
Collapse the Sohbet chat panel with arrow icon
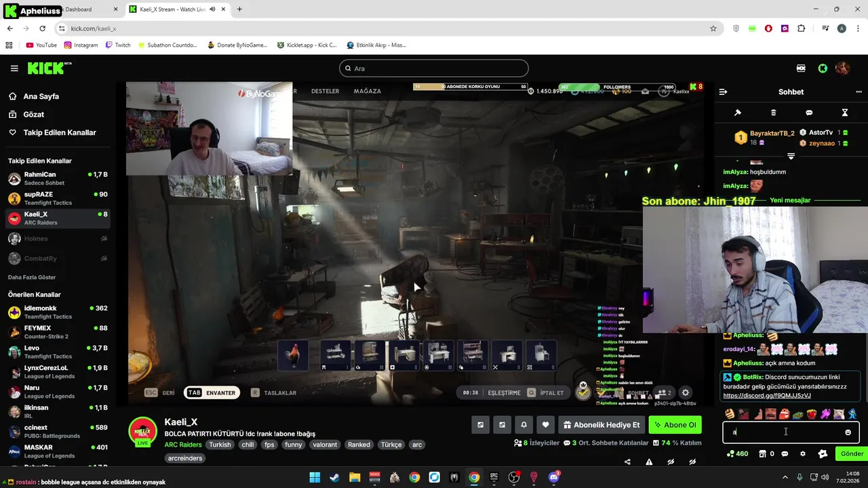point(723,91)
